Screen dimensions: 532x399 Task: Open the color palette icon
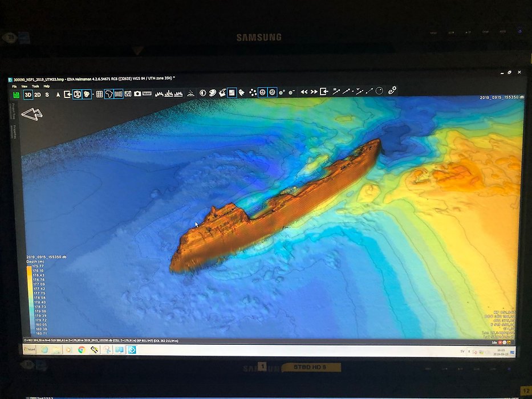click(213, 93)
